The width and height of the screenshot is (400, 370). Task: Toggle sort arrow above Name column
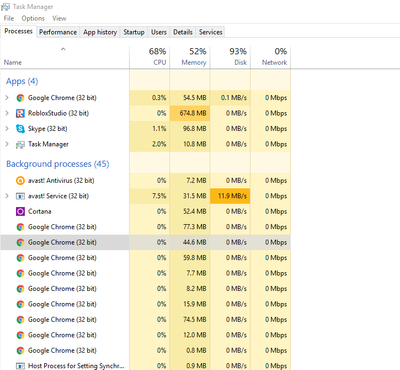click(63, 49)
